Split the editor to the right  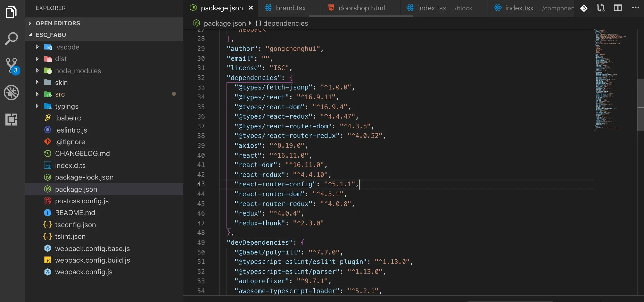[x=618, y=8]
